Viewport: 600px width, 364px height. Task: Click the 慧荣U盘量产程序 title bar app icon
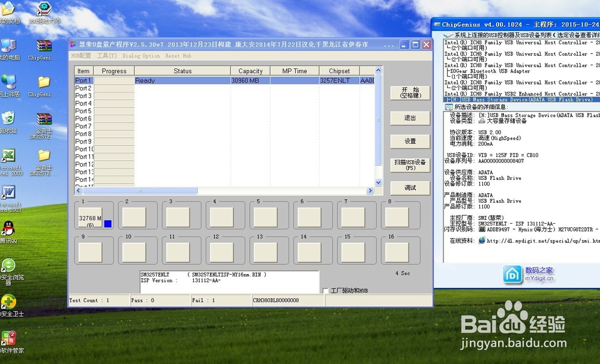tap(73, 44)
